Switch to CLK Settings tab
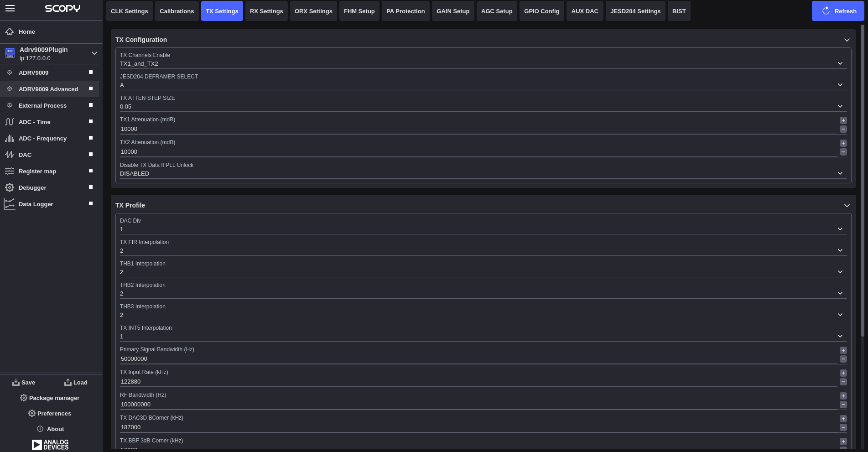The width and height of the screenshot is (868, 452). [x=130, y=11]
